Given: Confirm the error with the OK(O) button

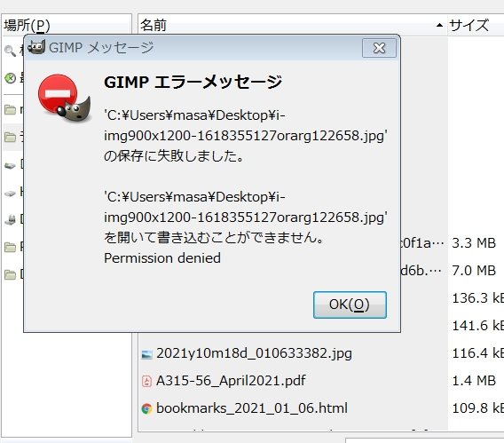Looking at the screenshot, I should click(350, 305).
